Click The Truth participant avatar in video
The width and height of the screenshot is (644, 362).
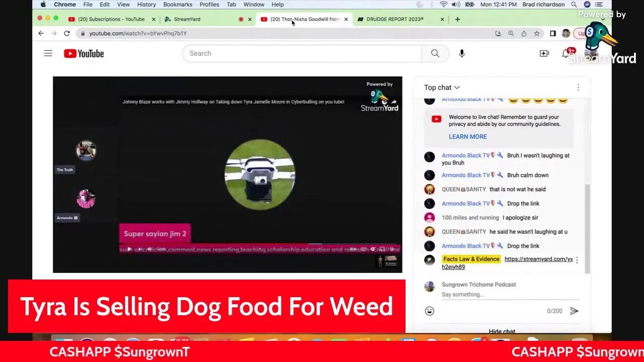(x=86, y=150)
